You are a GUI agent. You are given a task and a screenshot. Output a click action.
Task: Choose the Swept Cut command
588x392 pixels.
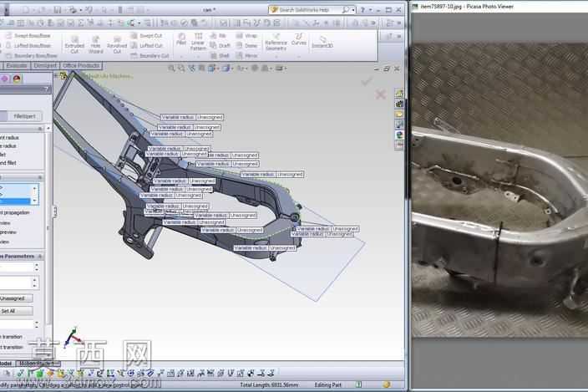click(147, 36)
